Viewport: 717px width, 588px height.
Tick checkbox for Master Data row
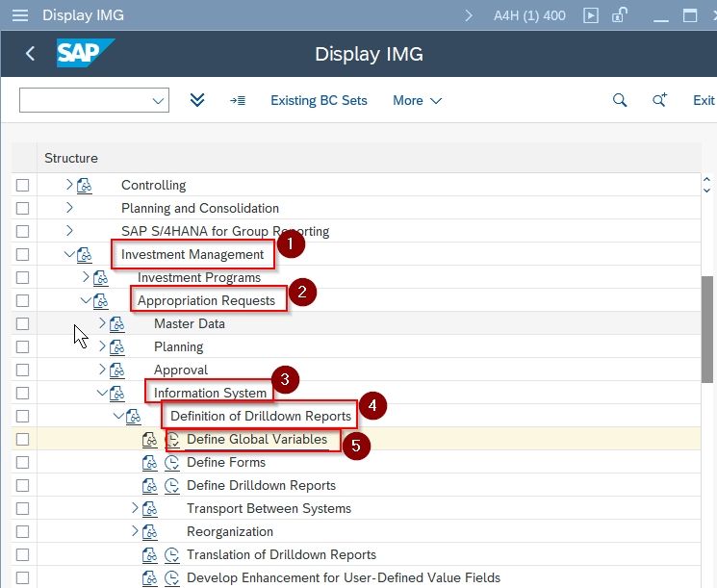(x=22, y=323)
